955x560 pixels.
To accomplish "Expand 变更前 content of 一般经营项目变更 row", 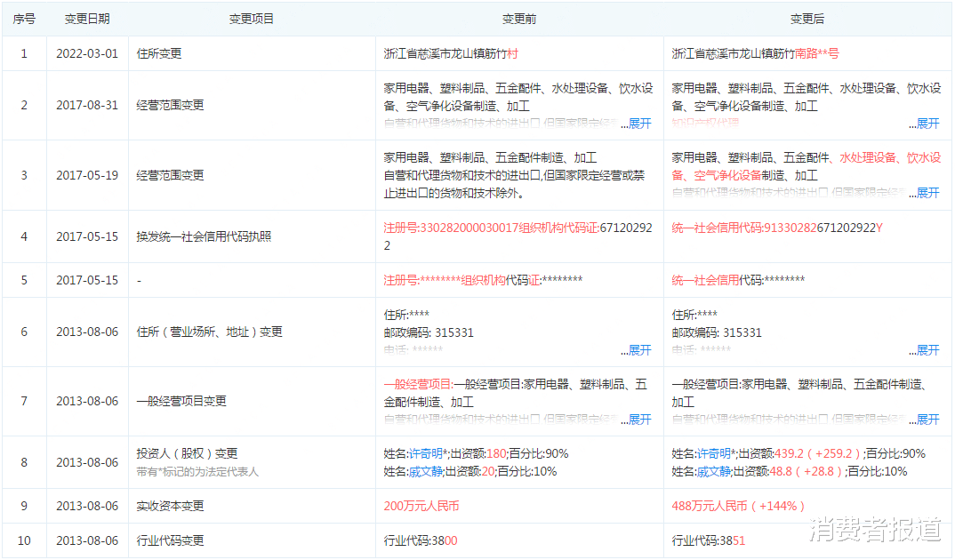I will coord(637,418).
